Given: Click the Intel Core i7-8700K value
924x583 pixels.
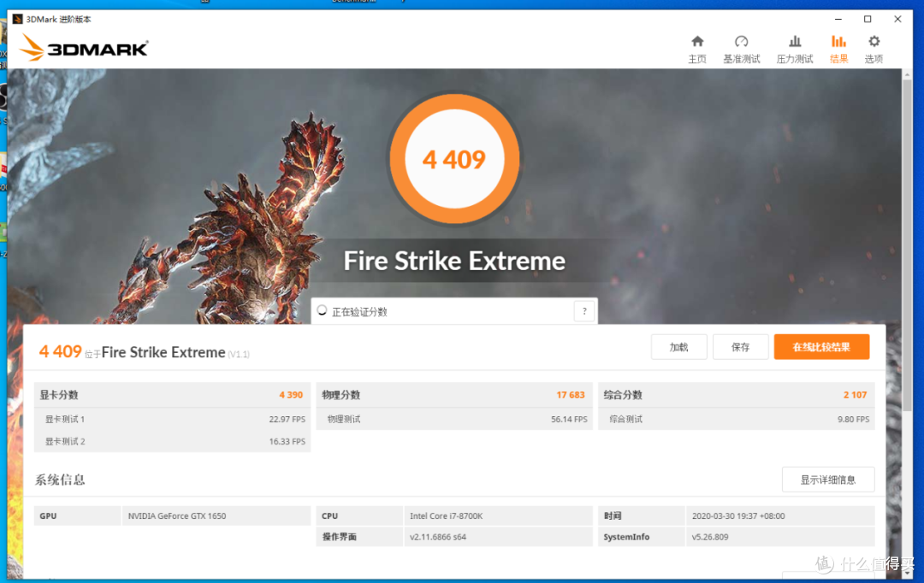Looking at the screenshot, I should click(x=446, y=515).
